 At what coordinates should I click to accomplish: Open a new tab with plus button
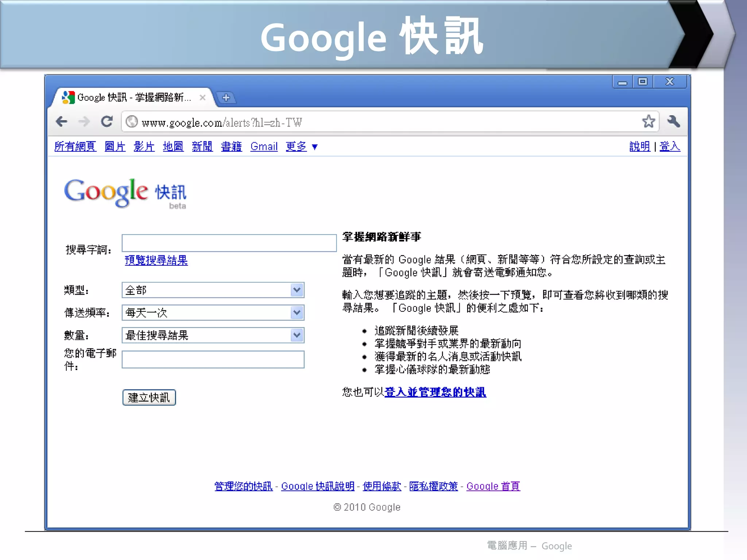(x=226, y=97)
